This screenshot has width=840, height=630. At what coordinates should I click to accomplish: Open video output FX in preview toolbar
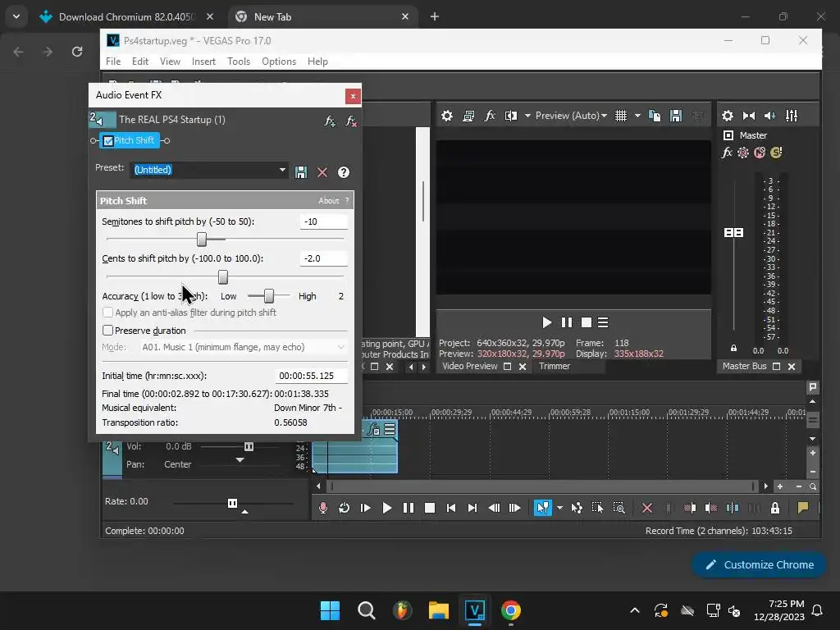(490, 116)
